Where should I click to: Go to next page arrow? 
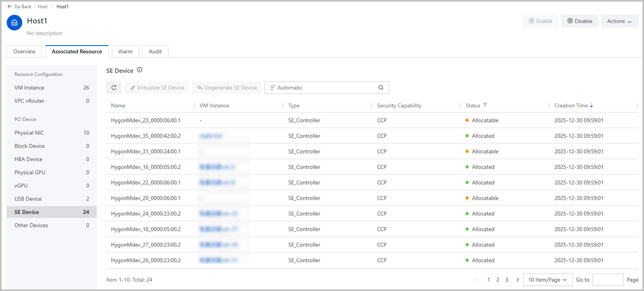[x=517, y=280]
